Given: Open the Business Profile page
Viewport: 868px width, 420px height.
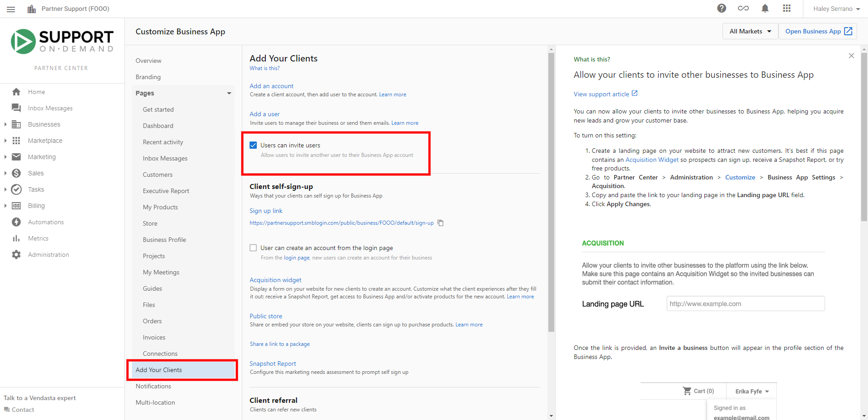Looking at the screenshot, I should tap(164, 240).
